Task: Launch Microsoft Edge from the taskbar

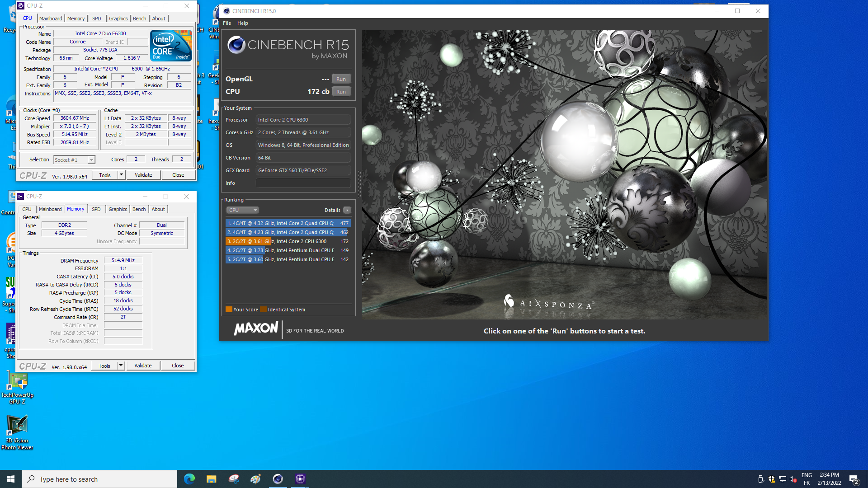Action: 189,479
